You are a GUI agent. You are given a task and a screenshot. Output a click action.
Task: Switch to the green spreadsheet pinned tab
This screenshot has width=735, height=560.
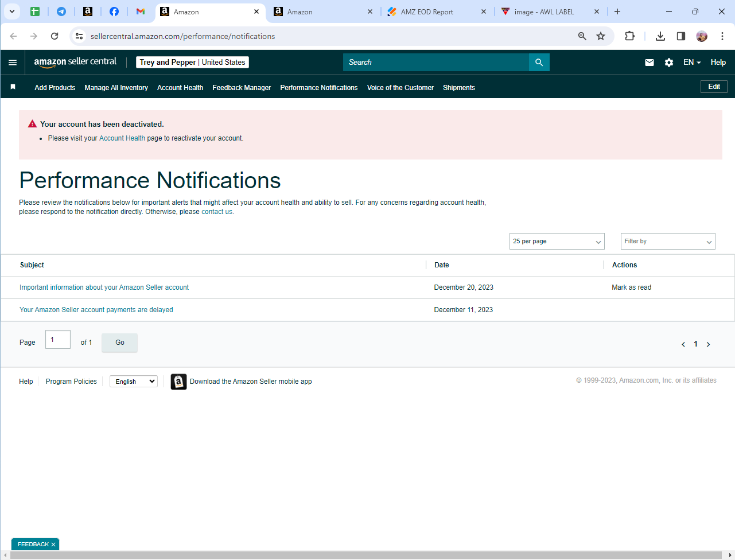point(35,11)
